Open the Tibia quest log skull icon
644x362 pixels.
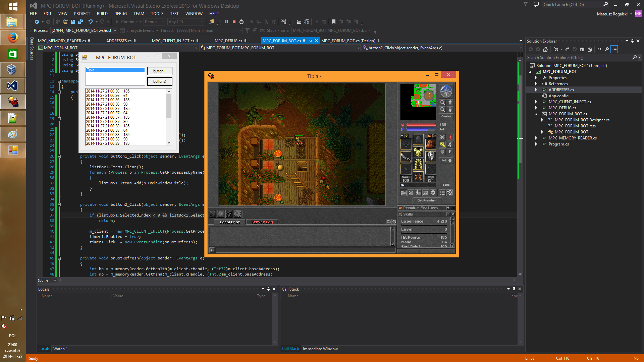[433, 193]
